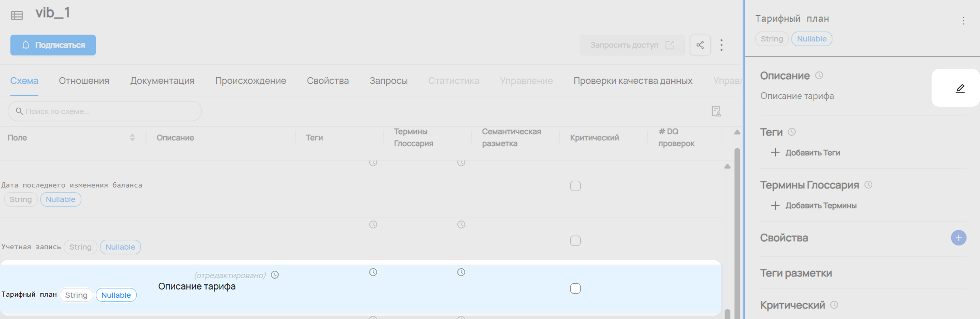This screenshot has width=980, height=319.
Task: Open history clock next to Описание heading
Action: coord(819,76)
